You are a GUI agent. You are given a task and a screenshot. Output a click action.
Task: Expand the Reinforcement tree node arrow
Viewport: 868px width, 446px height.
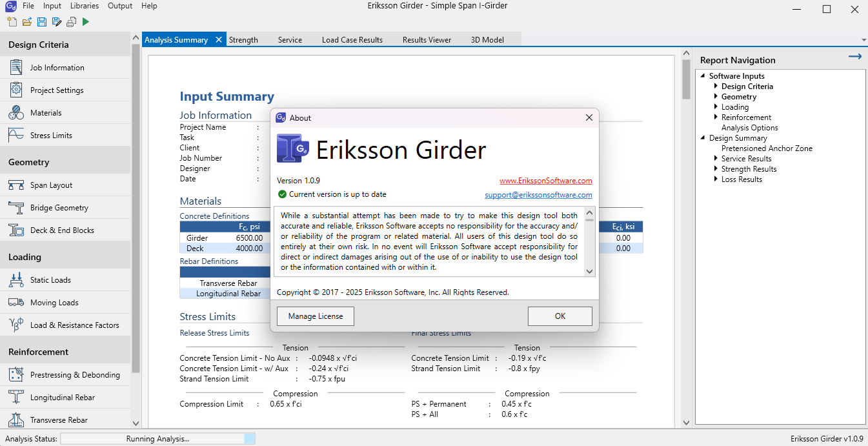tap(716, 117)
